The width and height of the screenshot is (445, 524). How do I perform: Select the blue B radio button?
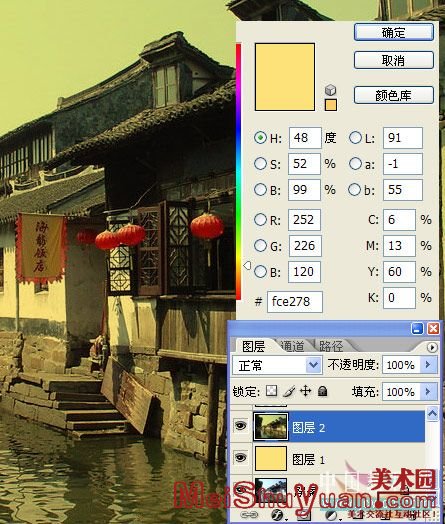260,272
